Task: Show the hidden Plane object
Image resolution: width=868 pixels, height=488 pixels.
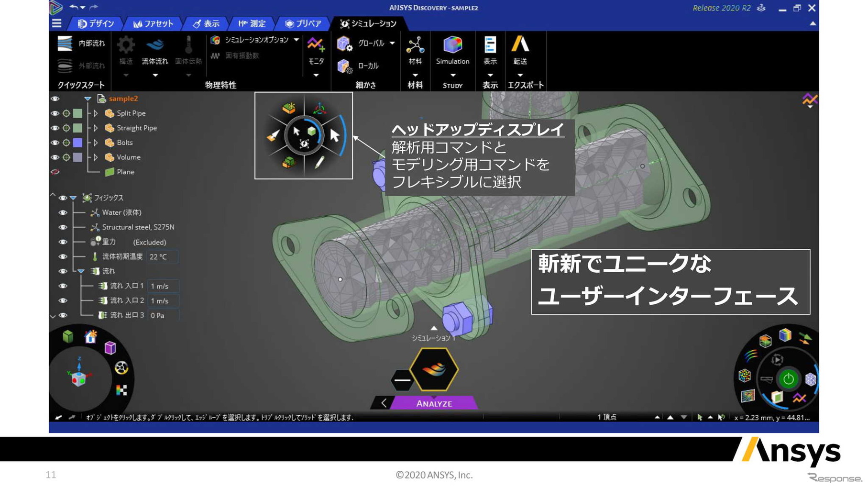Action: coord(55,172)
